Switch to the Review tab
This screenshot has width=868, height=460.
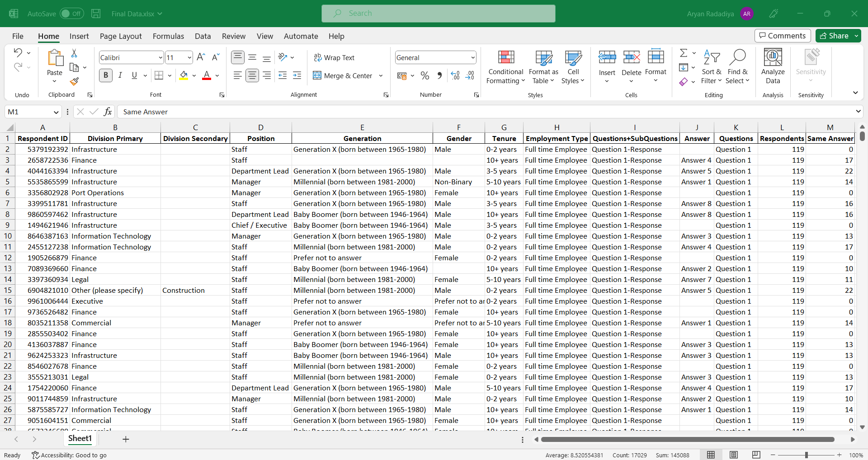coord(233,36)
